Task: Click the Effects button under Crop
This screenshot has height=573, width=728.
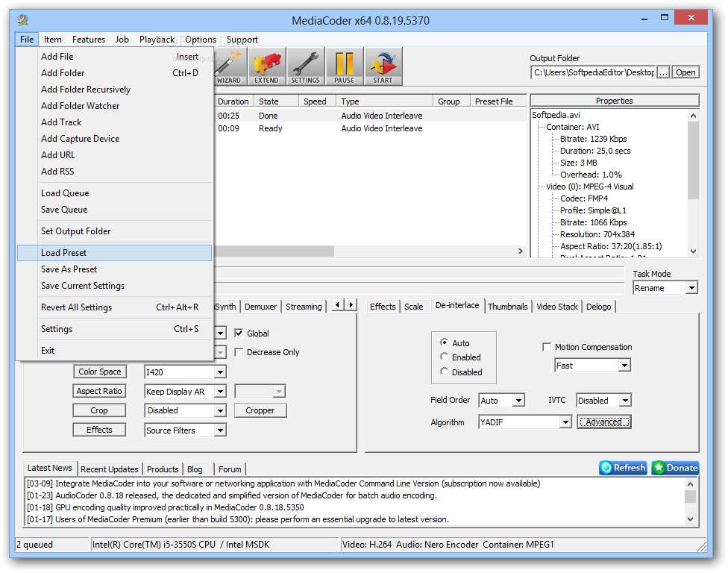Action: coord(99,430)
